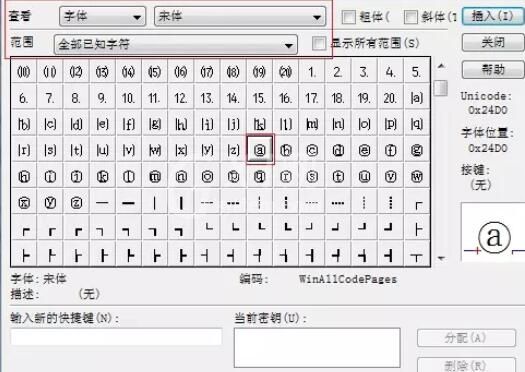525x372 pixels.
Task: Choose the '5.' numbered-period symbol
Action: pyautogui.click(x=417, y=72)
